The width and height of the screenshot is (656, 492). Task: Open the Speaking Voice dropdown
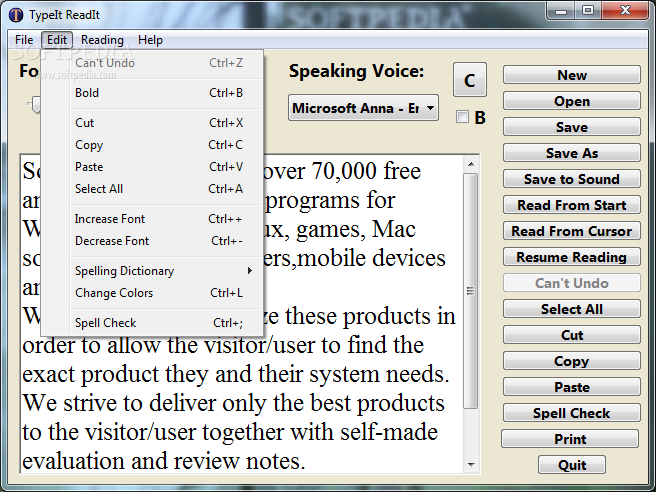[363, 108]
